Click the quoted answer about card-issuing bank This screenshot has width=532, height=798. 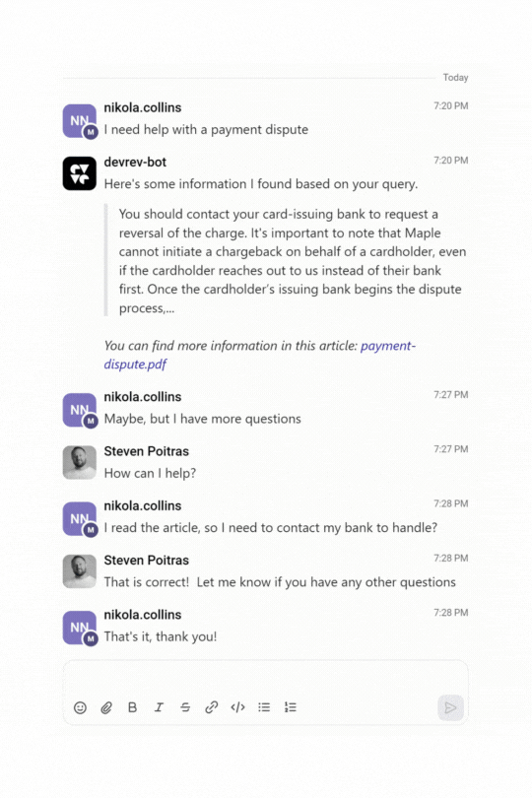pyautogui.click(x=293, y=261)
